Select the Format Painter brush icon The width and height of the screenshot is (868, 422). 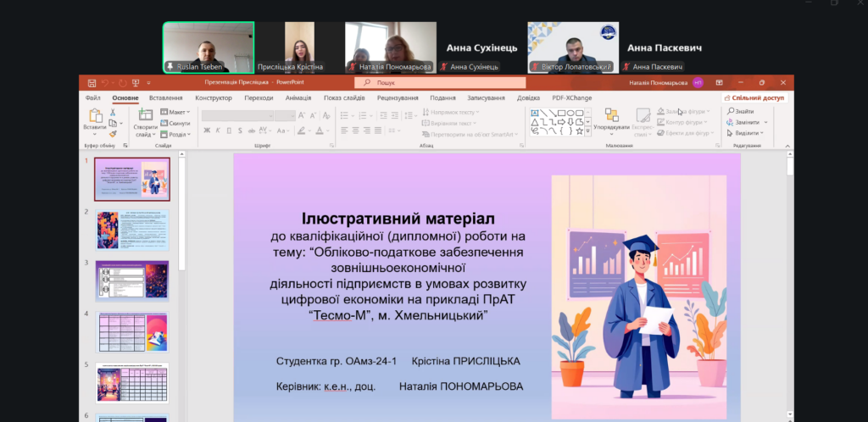(x=113, y=134)
